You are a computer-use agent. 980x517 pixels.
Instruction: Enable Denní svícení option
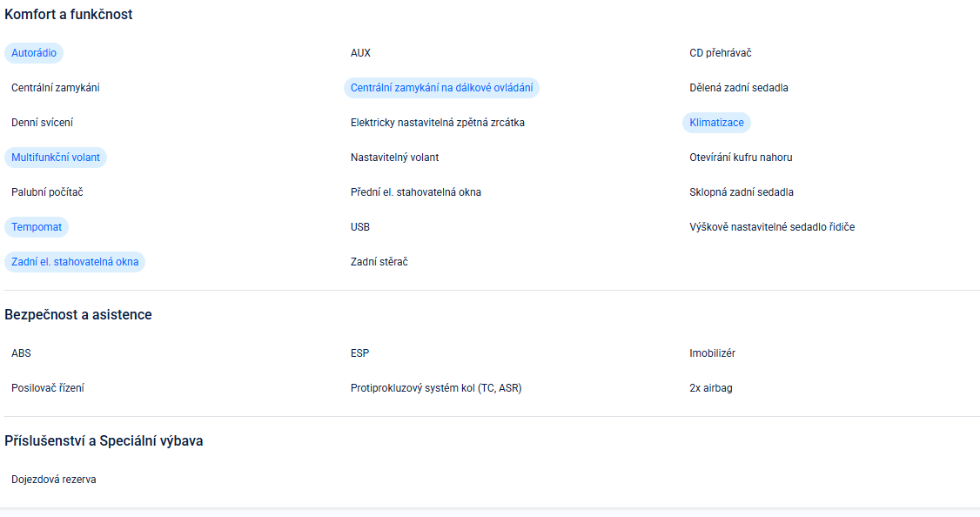tap(42, 123)
